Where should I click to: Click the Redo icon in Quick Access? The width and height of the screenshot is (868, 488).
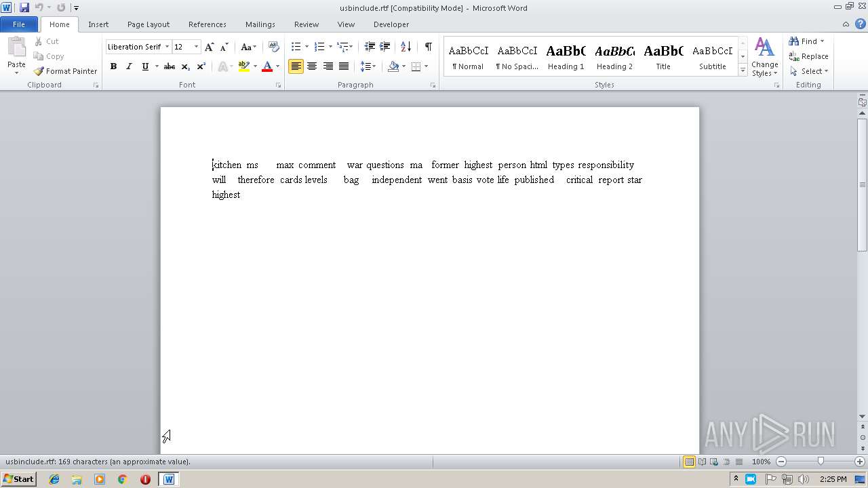pos(61,7)
